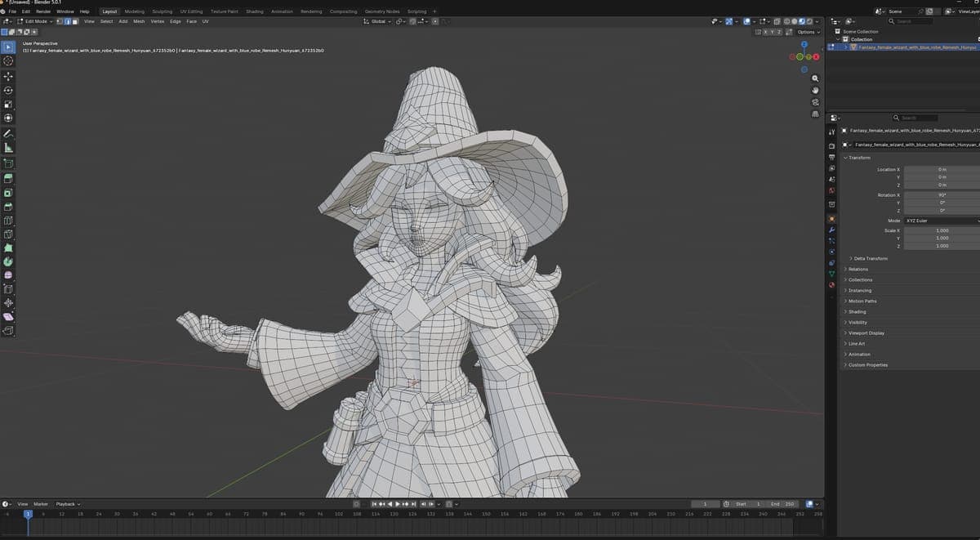Viewport: 980px width, 540px height.
Task: Click the viewport pan hand icon
Action: [815, 90]
